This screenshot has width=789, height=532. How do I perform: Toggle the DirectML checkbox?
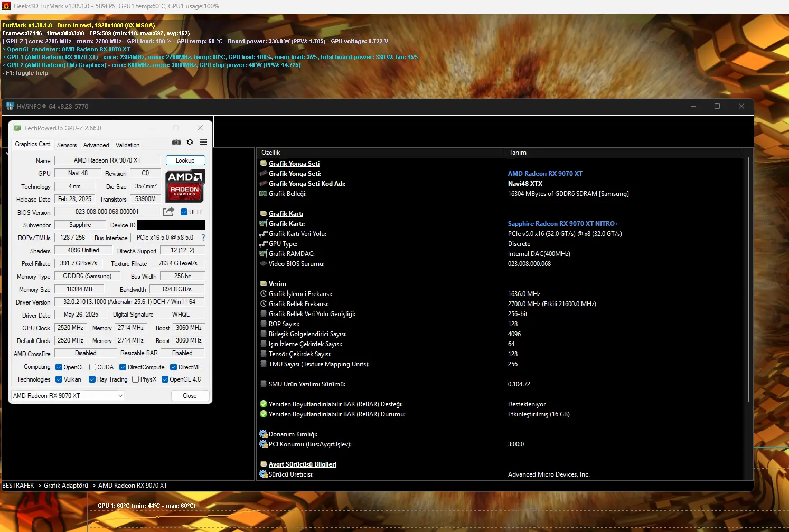pyautogui.click(x=174, y=367)
